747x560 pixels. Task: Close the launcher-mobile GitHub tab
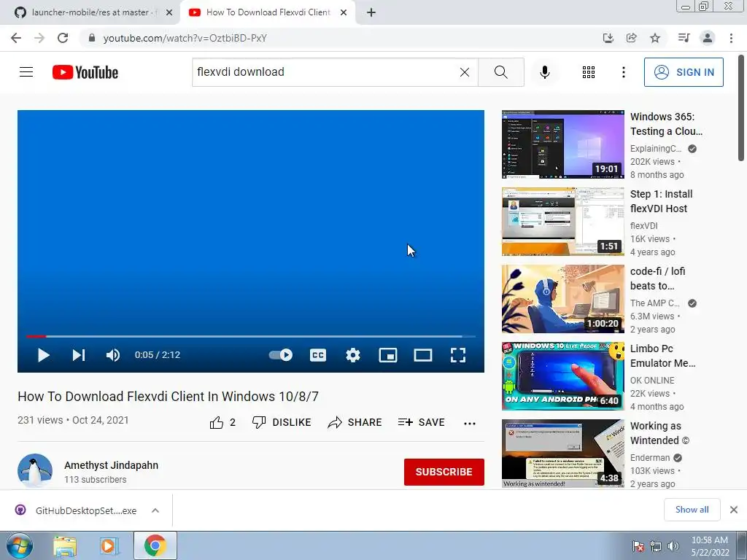(x=169, y=13)
